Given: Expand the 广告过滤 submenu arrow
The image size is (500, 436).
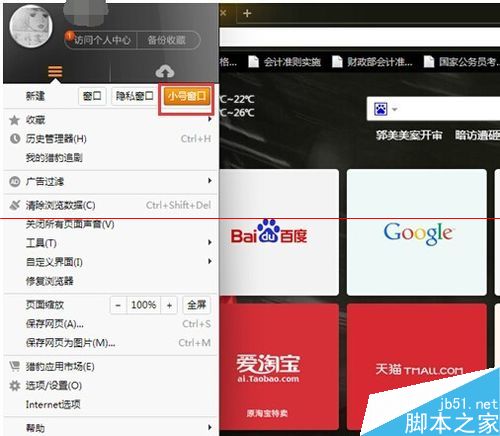Looking at the screenshot, I should coord(210,181).
